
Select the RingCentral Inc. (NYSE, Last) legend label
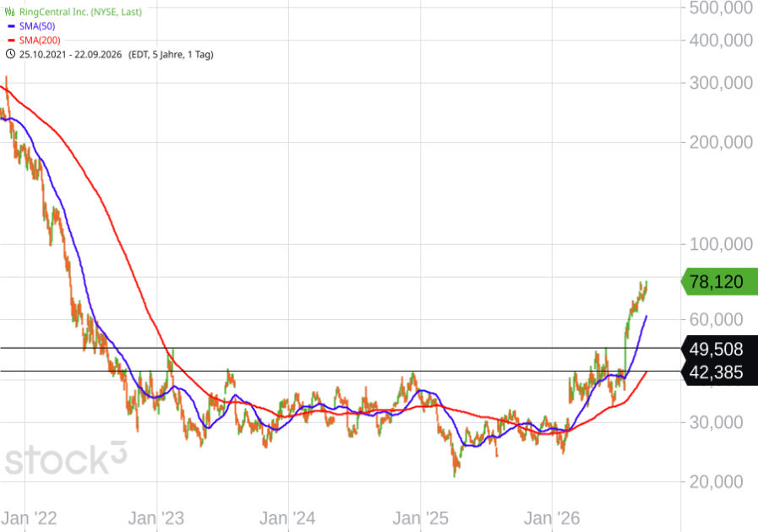coord(81,12)
